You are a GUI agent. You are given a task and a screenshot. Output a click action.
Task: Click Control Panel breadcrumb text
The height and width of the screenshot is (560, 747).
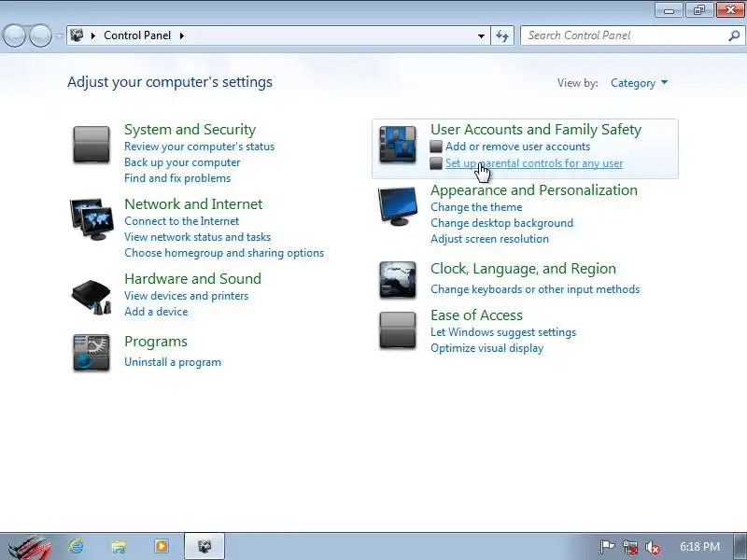click(x=137, y=35)
